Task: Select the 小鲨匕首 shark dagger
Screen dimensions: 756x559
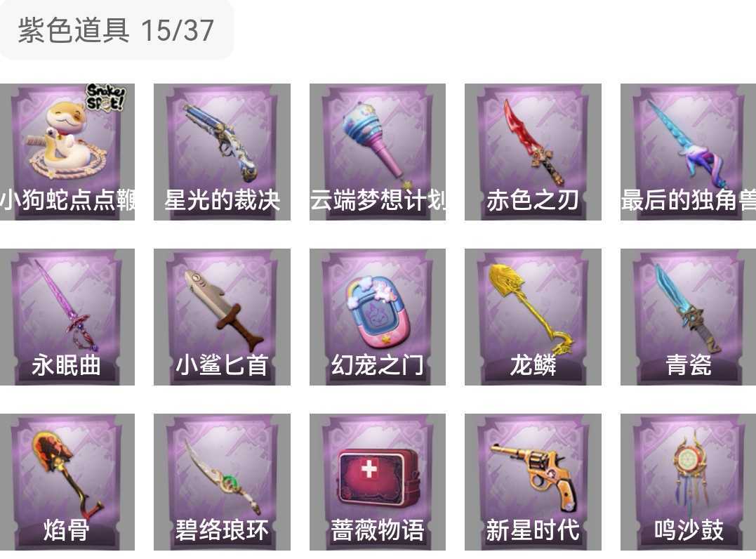Action: point(222,317)
